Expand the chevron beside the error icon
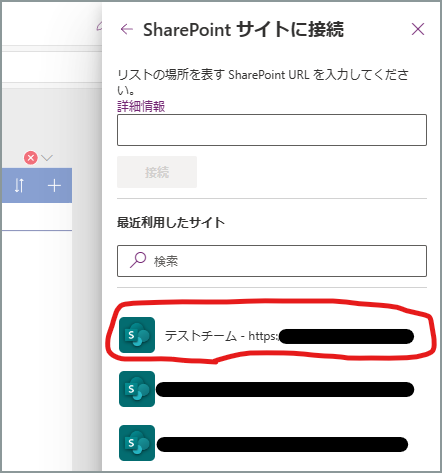Screen dimensions: 442x473 [47, 157]
